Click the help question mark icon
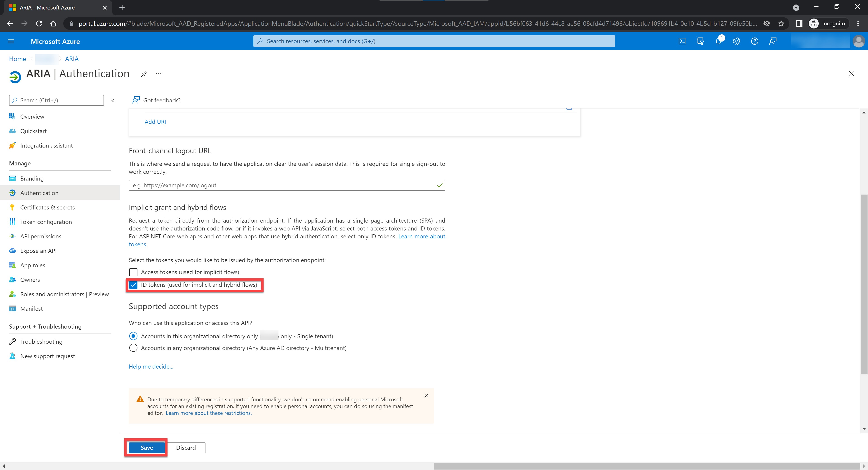Viewport: 868px width, 470px height. pyautogui.click(x=755, y=41)
